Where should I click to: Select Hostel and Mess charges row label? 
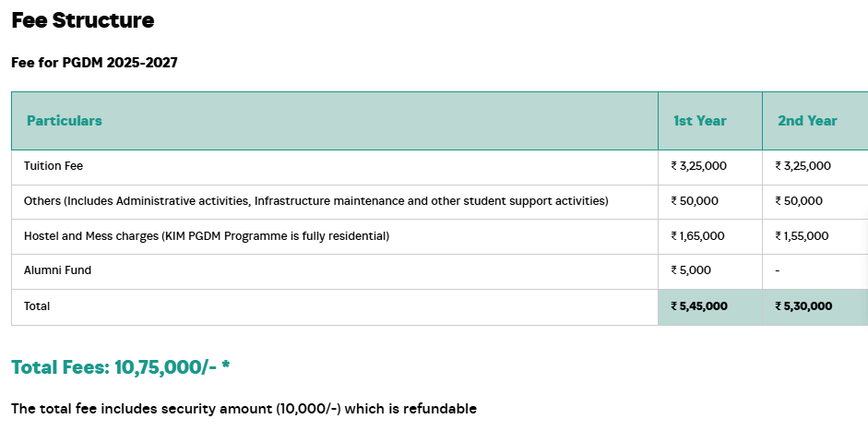pos(207,236)
